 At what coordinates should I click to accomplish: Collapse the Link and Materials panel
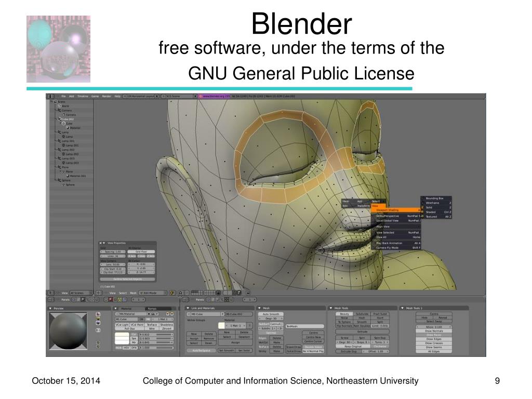coord(188,309)
